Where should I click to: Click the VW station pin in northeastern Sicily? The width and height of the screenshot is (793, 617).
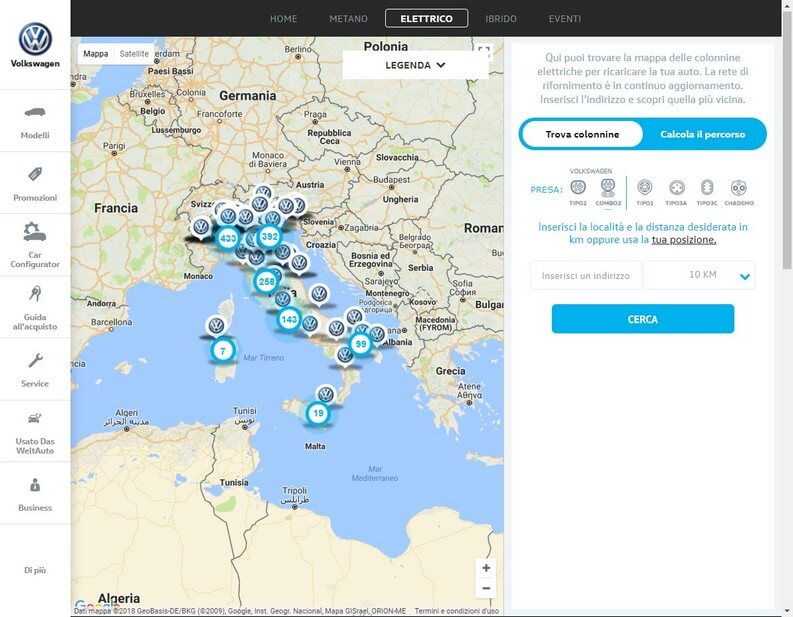[326, 394]
